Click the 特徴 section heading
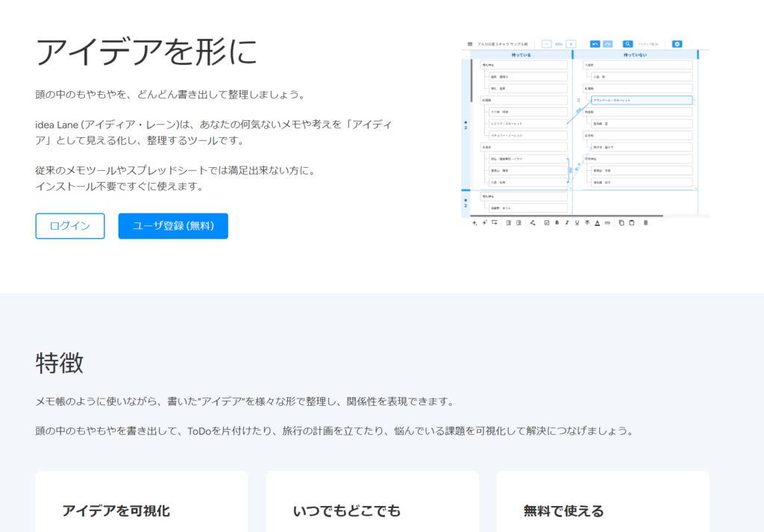The height and width of the screenshot is (532, 764). pyautogui.click(x=60, y=363)
